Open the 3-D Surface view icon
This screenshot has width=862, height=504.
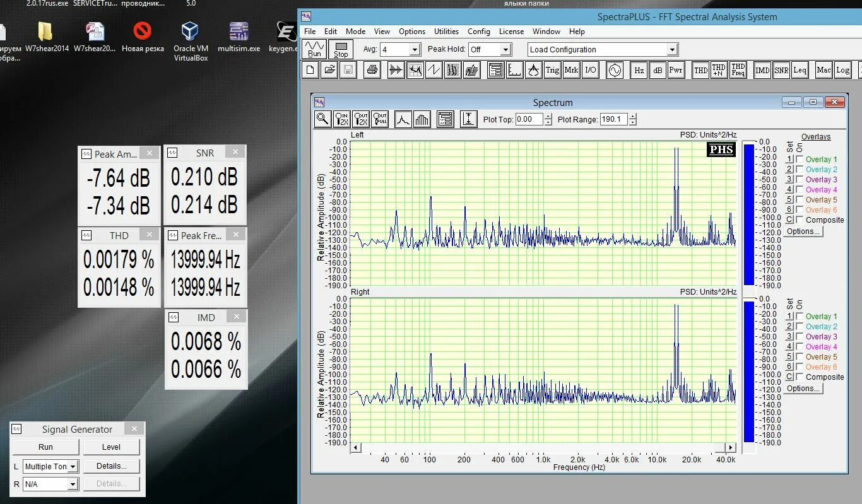point(471,70)
